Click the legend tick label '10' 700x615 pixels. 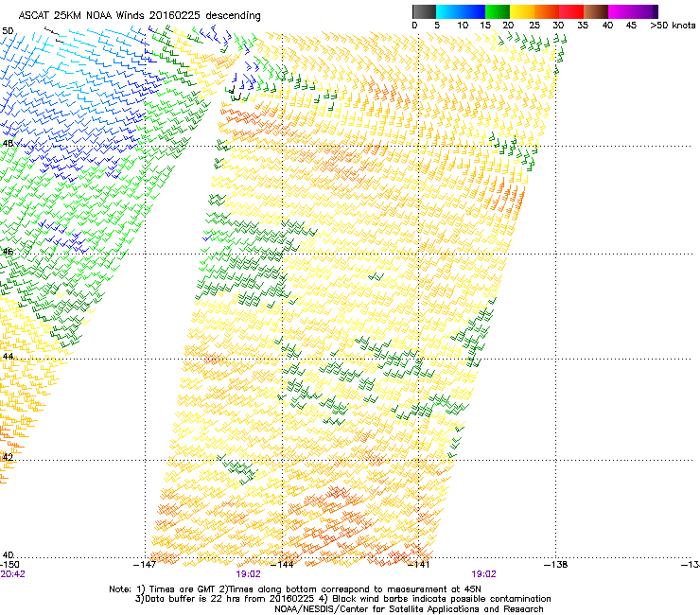tap(462, 26)
